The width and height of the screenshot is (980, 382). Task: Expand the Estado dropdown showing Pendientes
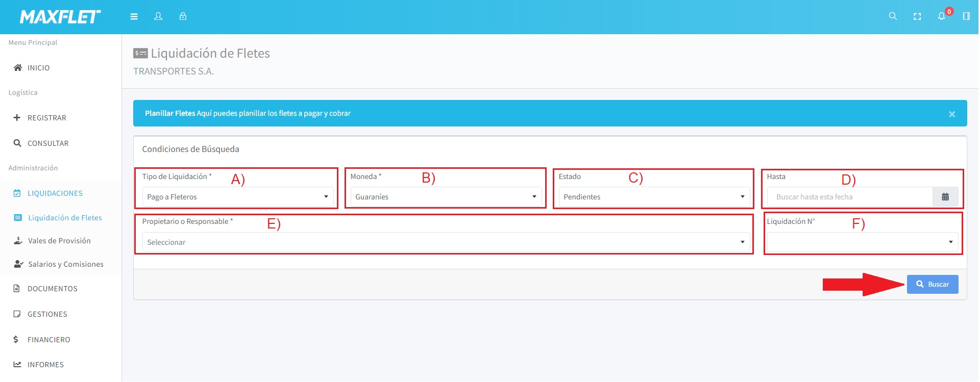tap(654, 197)
